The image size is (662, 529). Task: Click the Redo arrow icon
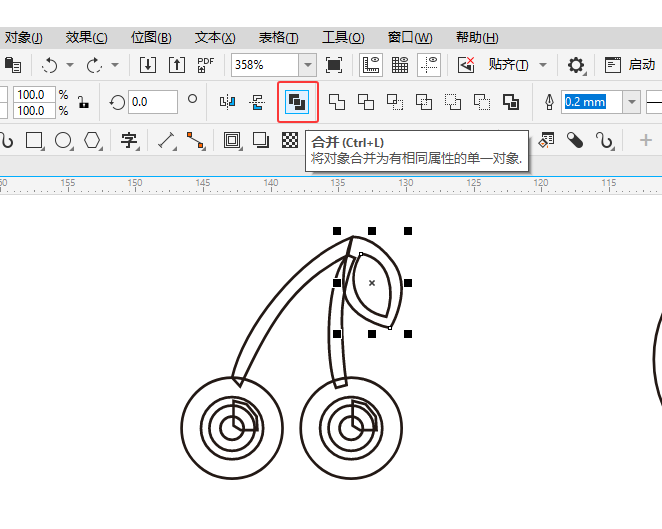click(x=94, y=65)
